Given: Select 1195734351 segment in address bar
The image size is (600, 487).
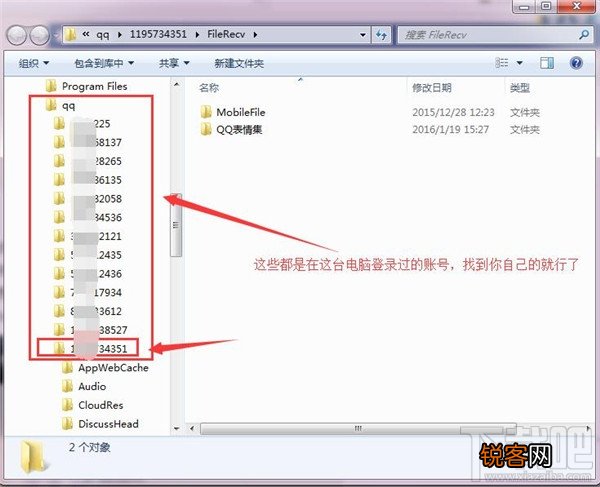Looking at the screenshot, I should click(158, 34).
